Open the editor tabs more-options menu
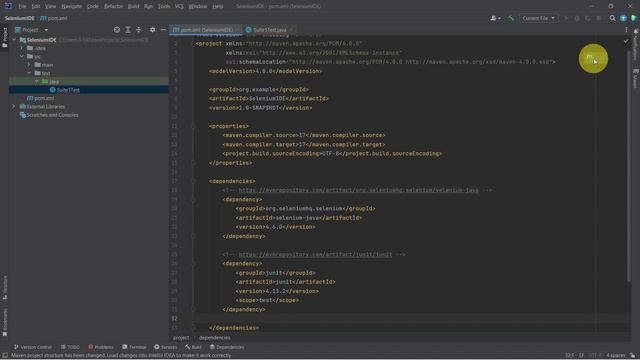 coord(626,30)
